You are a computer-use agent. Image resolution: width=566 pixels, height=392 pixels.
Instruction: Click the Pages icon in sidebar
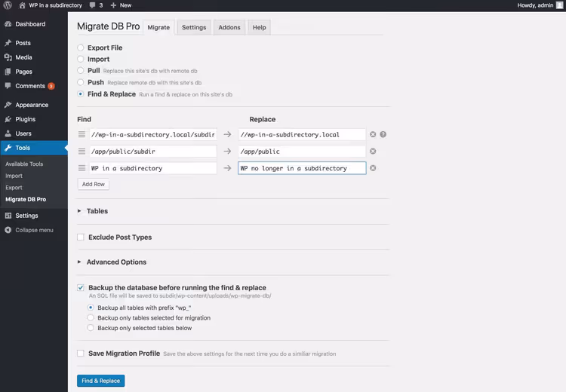click(x=8, y=72)
